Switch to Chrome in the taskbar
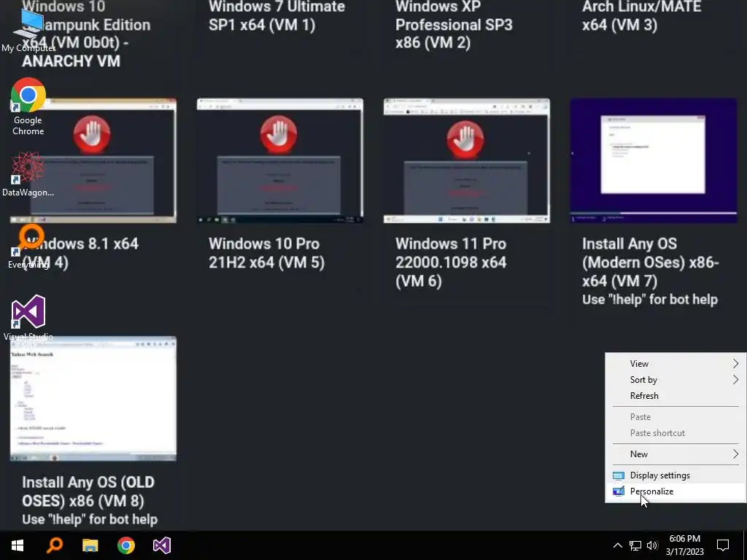The image size is (747, 560). (125, 545)
